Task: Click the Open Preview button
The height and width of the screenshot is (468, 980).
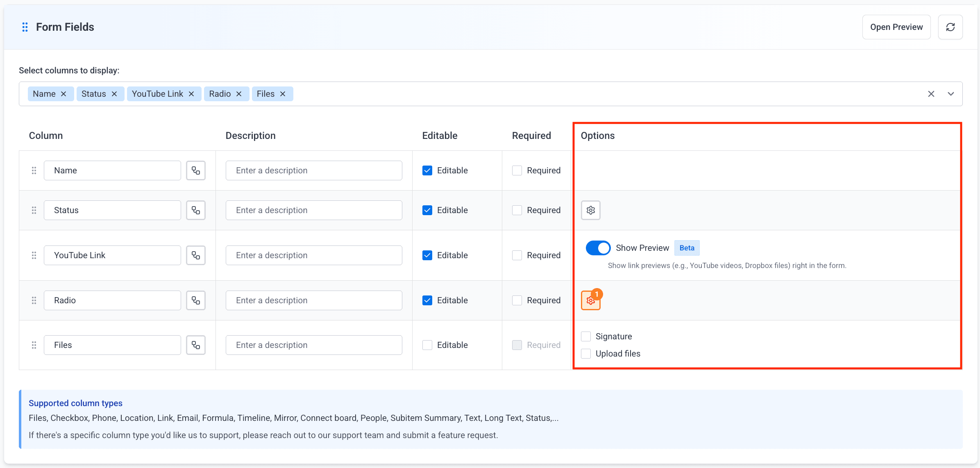Action: [896, 27]
